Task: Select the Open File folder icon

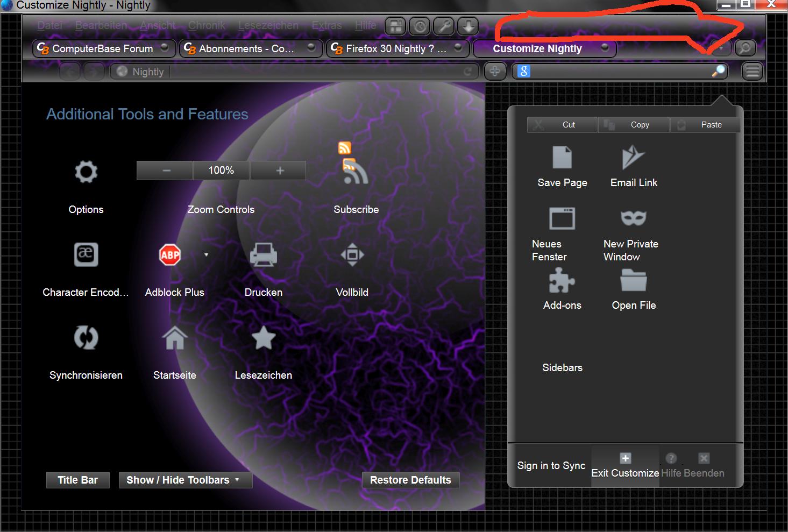Action: 633,280
